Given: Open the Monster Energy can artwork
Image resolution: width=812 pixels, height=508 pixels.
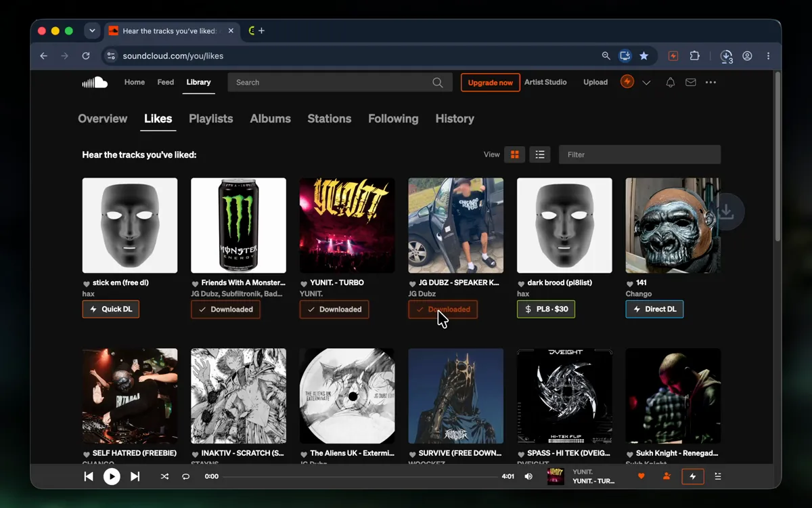Looking at the screenshot, I should [x=238, y=226].
